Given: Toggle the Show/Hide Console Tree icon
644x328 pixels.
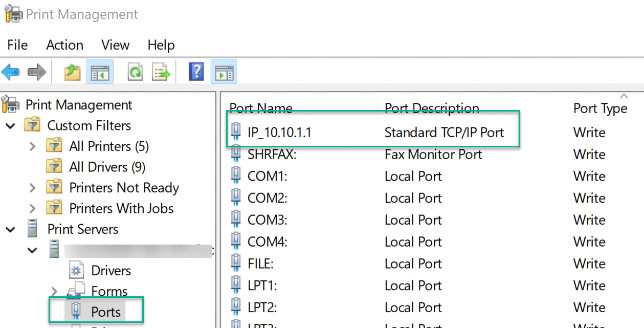Looking at the screenshot, I should [x=100, y=72].
